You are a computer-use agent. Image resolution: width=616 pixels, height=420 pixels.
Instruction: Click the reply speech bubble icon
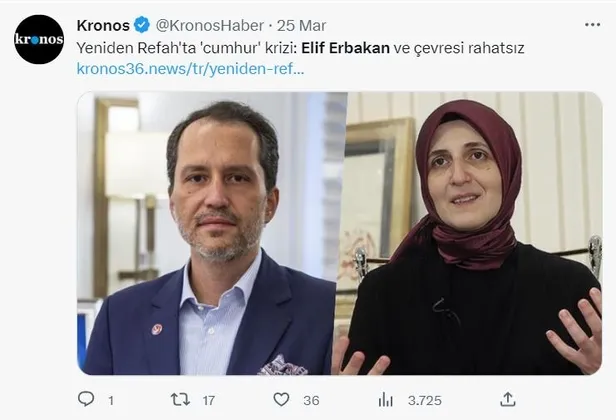(86, 399)
